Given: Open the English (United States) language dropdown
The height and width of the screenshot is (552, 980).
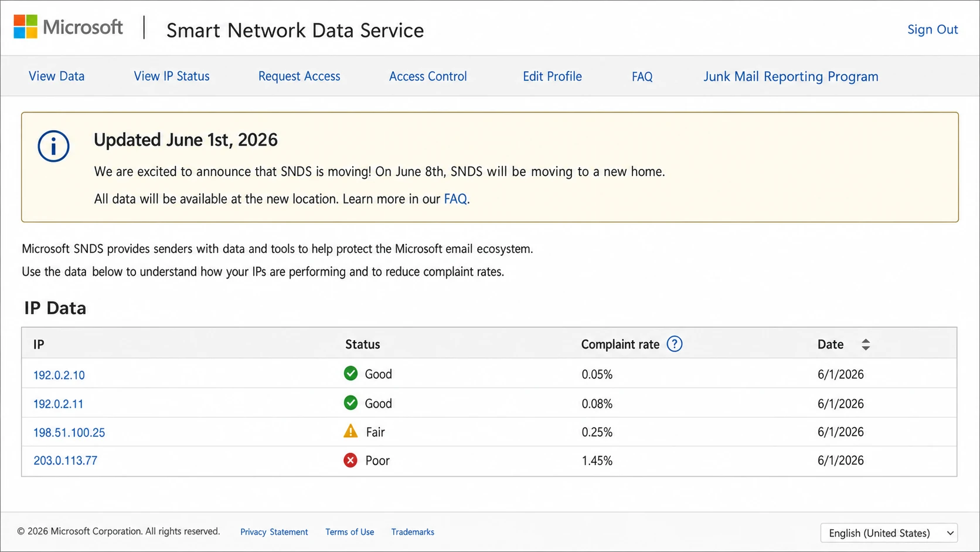Looking at the screenshot, I should point(889,533).
